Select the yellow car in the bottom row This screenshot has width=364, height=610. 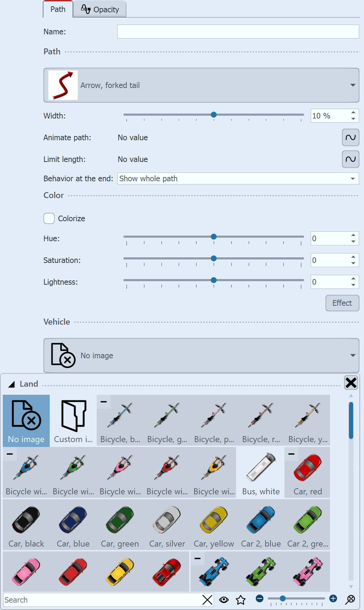(x=120, y=572)
